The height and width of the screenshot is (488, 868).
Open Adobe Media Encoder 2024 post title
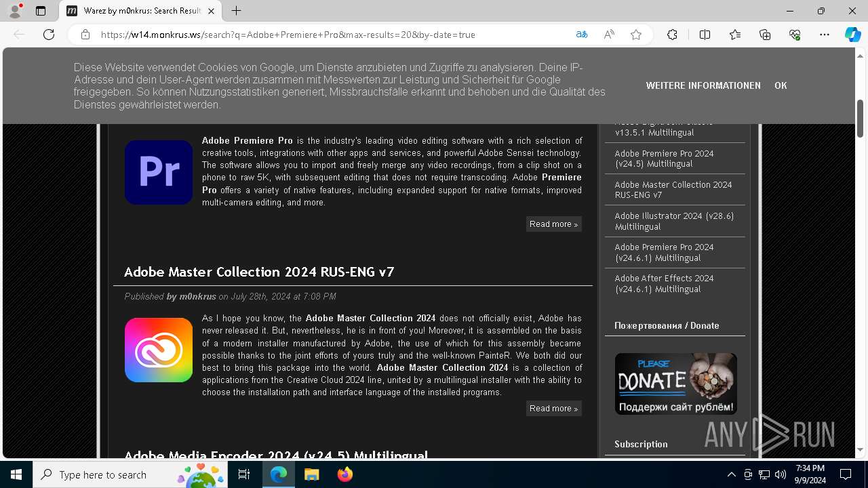276,455
